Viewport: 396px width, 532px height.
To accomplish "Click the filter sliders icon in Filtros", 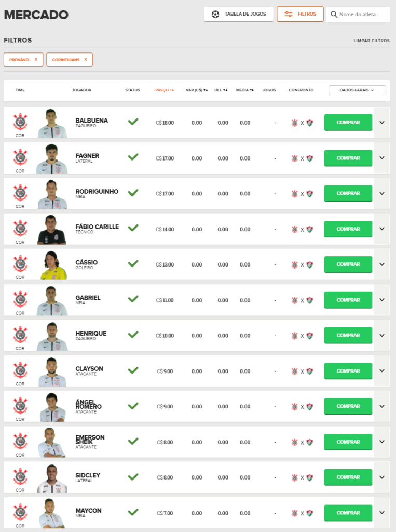I will click(289, 14).
